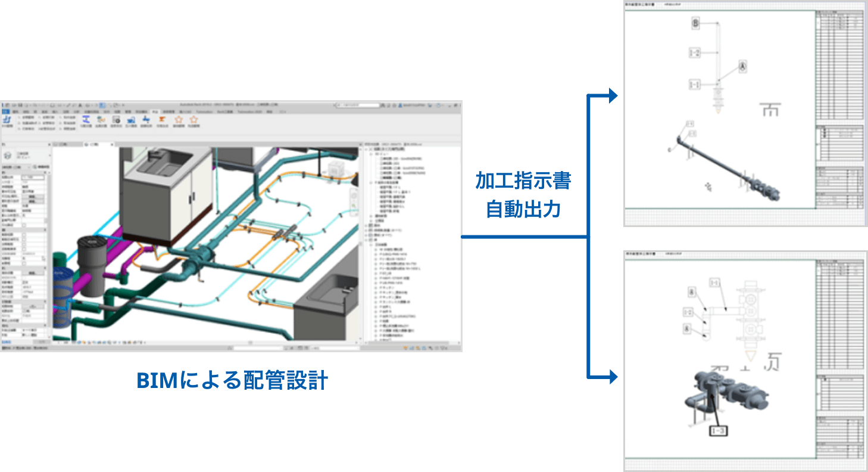
Task: Click the ribbon icon showing a document with zero badge
Action: (x=116, y=119)
